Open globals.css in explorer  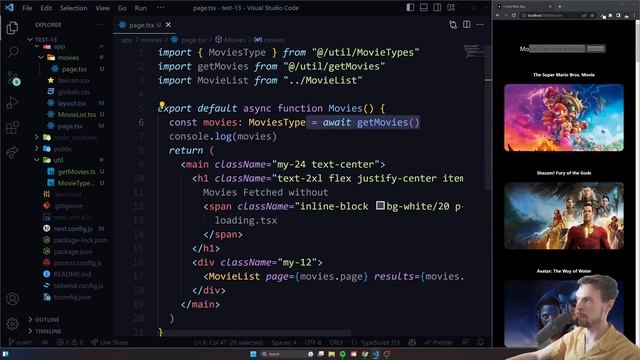coord(73,92)
